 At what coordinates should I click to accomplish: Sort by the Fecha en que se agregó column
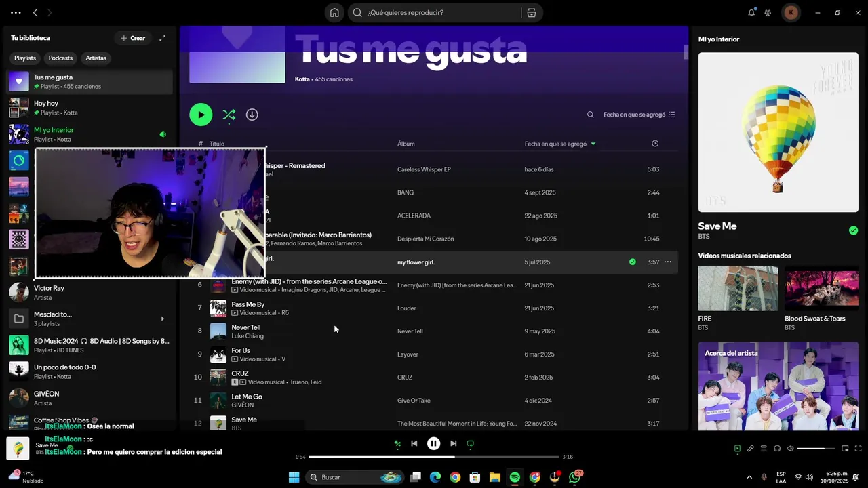point(560,144)
